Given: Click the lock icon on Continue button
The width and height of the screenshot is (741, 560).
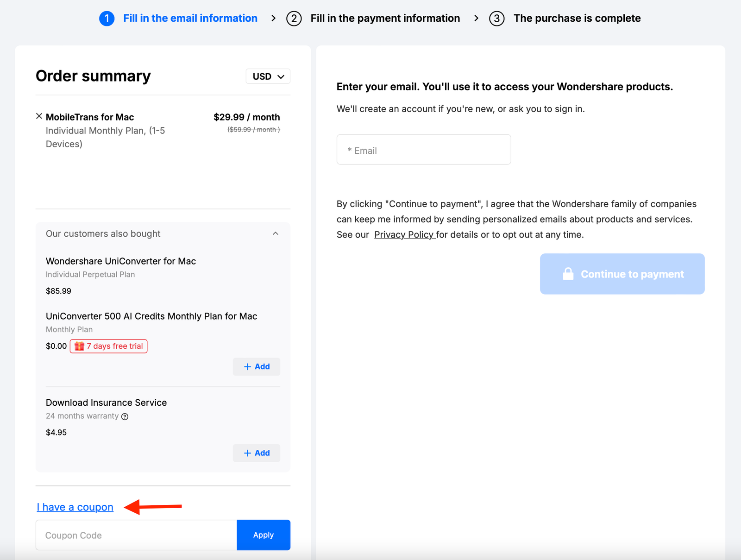Looking at the screenshot, I should point(568,273).
